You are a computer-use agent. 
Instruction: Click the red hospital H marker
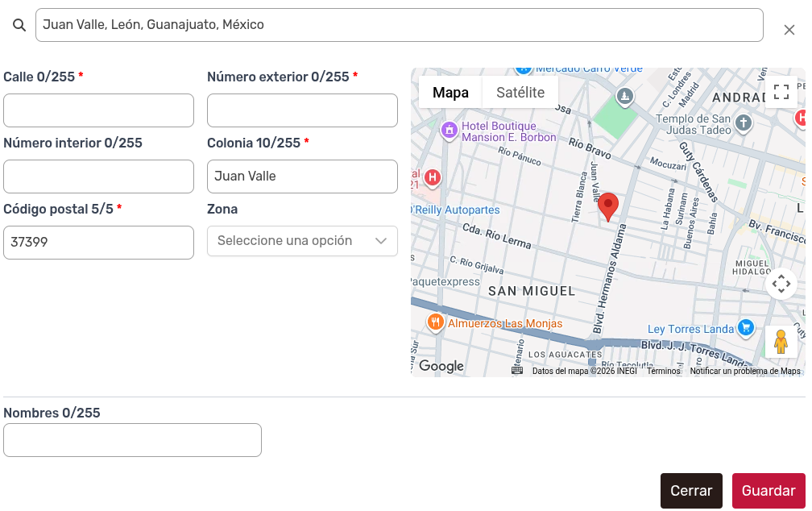click(433, 178)
